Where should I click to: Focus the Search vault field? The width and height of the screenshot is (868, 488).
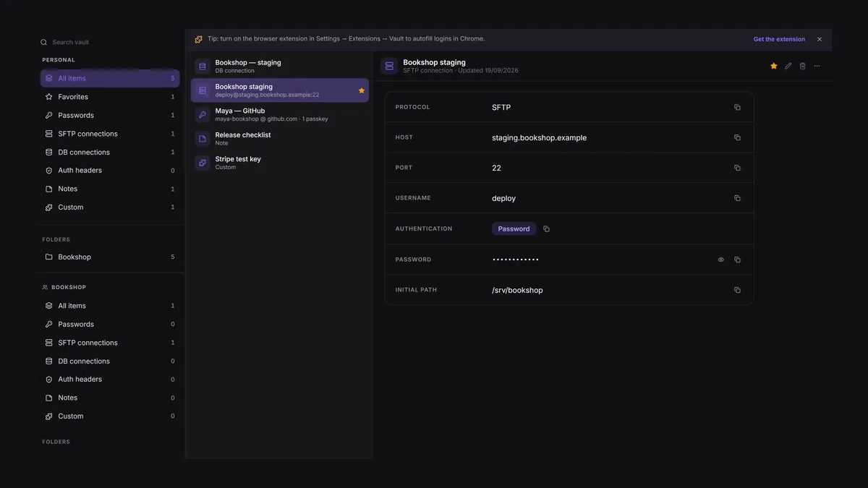(x=109, y=42)
